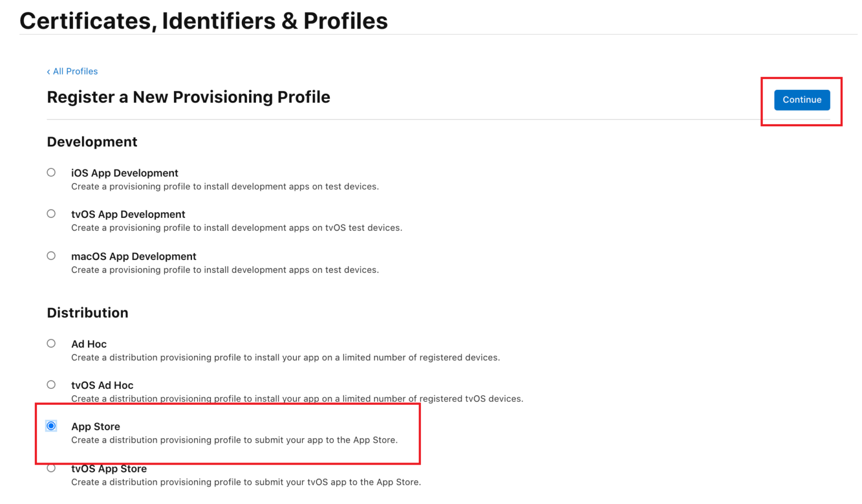The image size is (862, 504).
Task: Go back via the All Profiles link
Action: (75, 71)
